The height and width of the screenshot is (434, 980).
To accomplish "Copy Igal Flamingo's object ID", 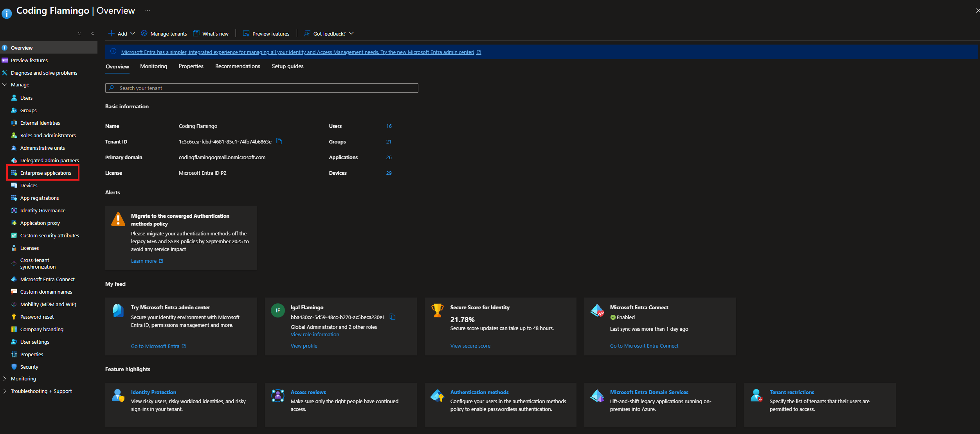I will tap(393, 317).
